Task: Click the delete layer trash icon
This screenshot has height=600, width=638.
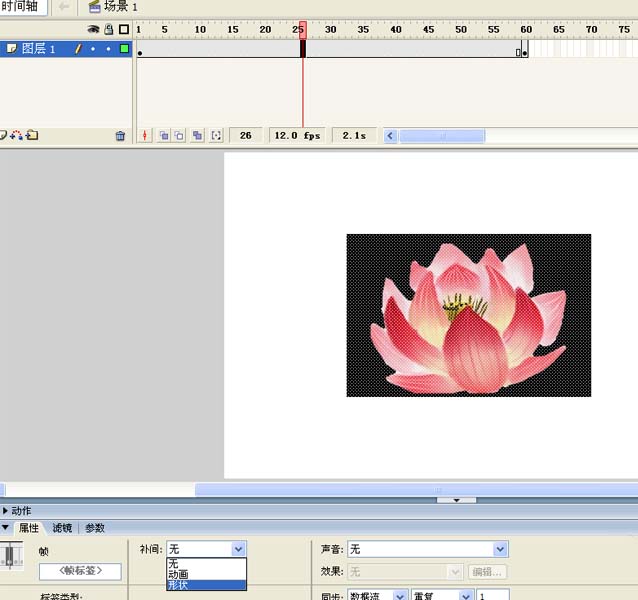Action: pyautogui.click(x=120, y=136)
